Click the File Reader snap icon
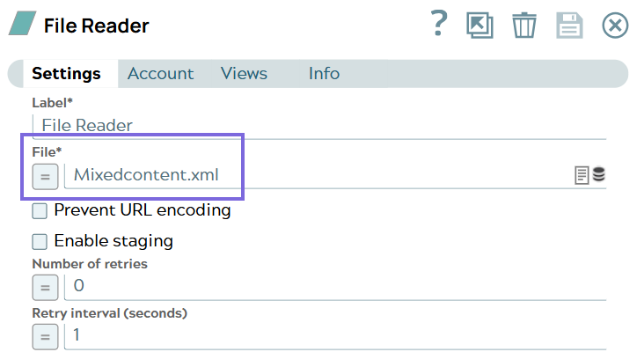 [22, 25]
